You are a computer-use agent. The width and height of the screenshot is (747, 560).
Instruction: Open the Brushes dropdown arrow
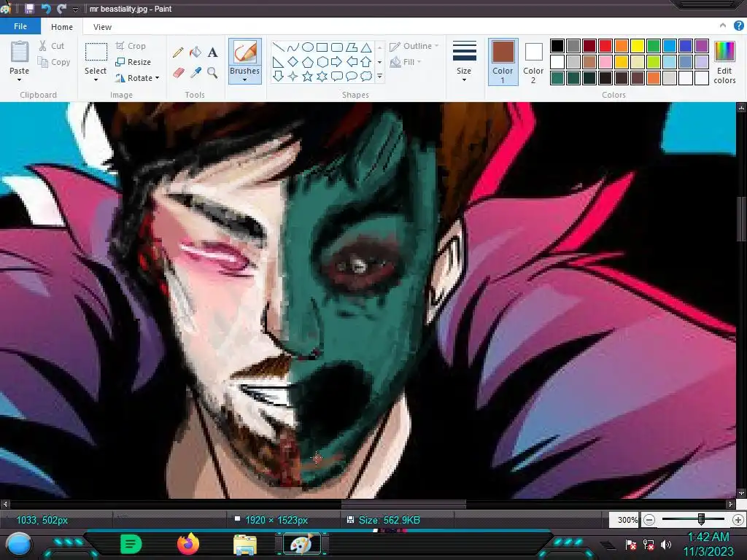coord(244,80)
